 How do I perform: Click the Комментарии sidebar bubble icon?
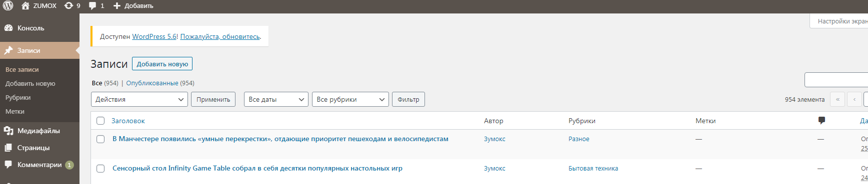tap(8, 165)
